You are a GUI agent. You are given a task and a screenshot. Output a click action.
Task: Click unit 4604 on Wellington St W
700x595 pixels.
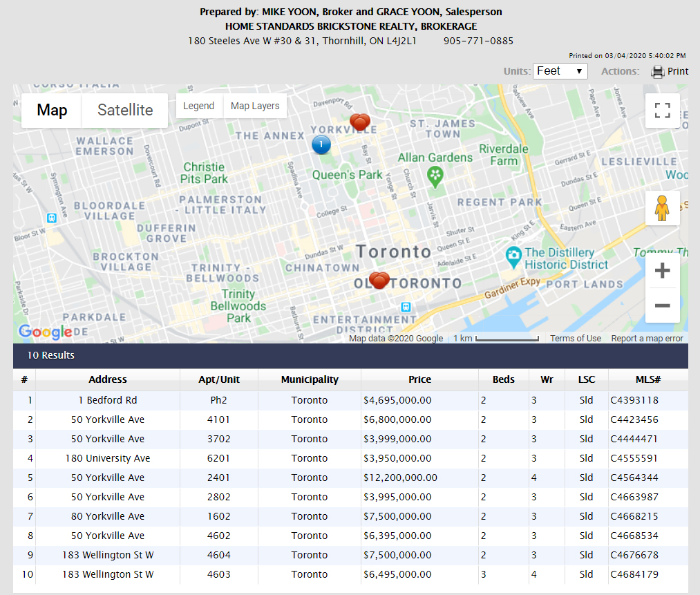(x=219, y=555)
